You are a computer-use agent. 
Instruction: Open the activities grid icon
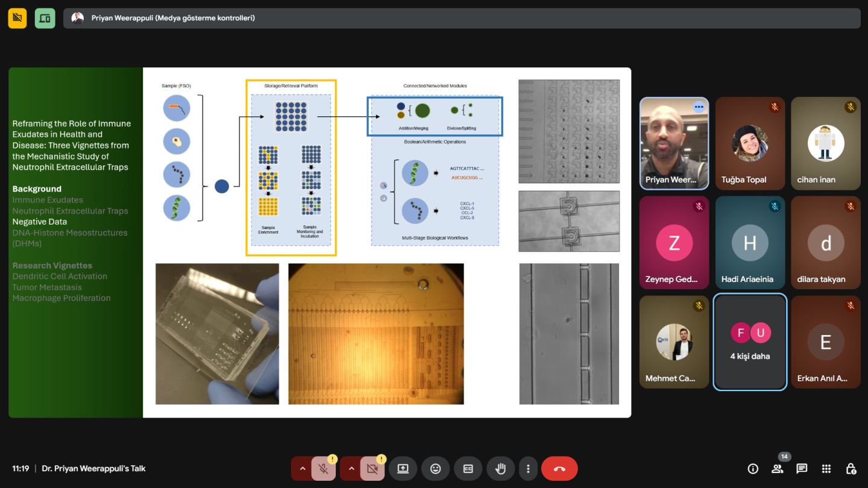[826, 469]
